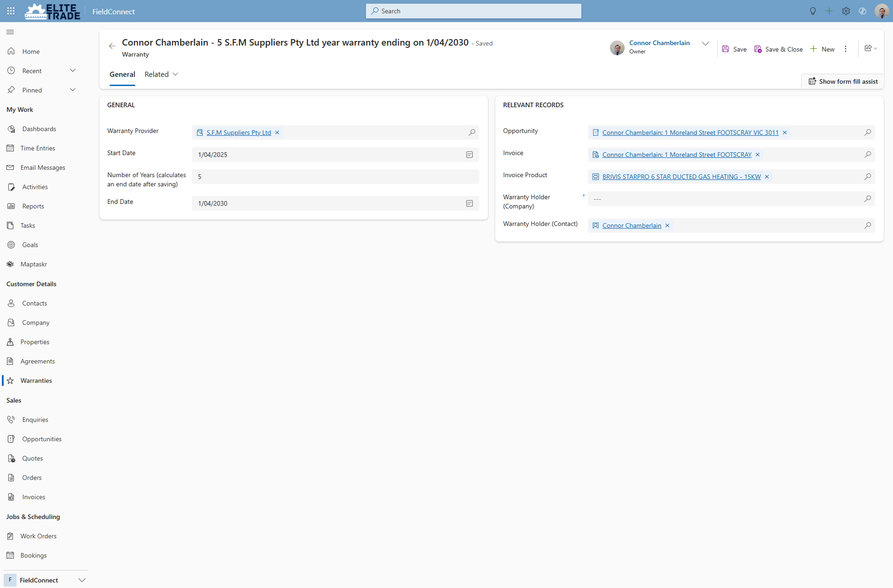Open the Related tab dropdown

click(x=161, y=74)
